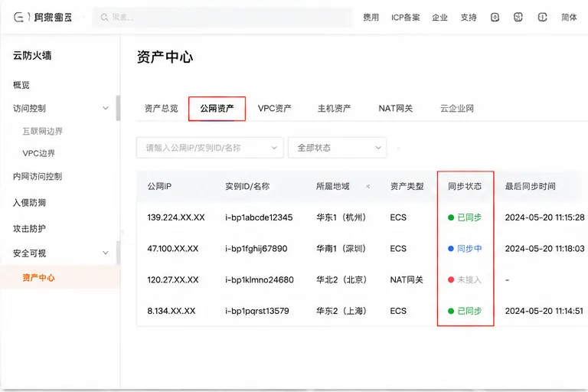Click the 未接入 status label

(469, 279)
